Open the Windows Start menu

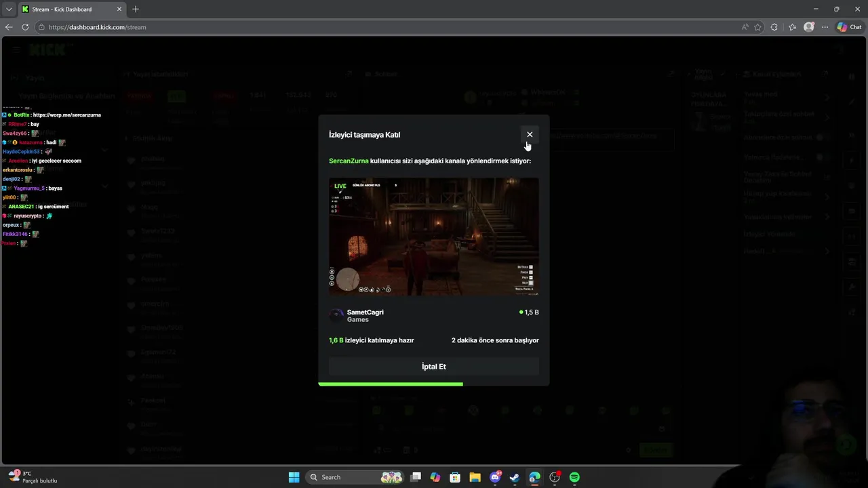pyautogui.click(x=294, y=477)
